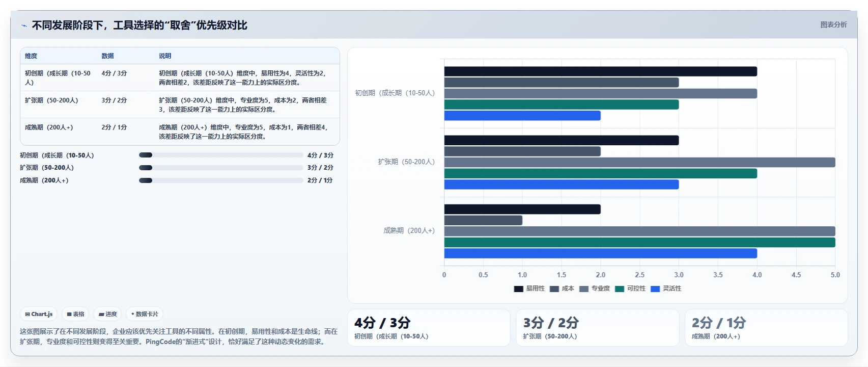Click the 成熟期 progress bar
This screenshot has height=367, width=868.
tap(221, 180)
